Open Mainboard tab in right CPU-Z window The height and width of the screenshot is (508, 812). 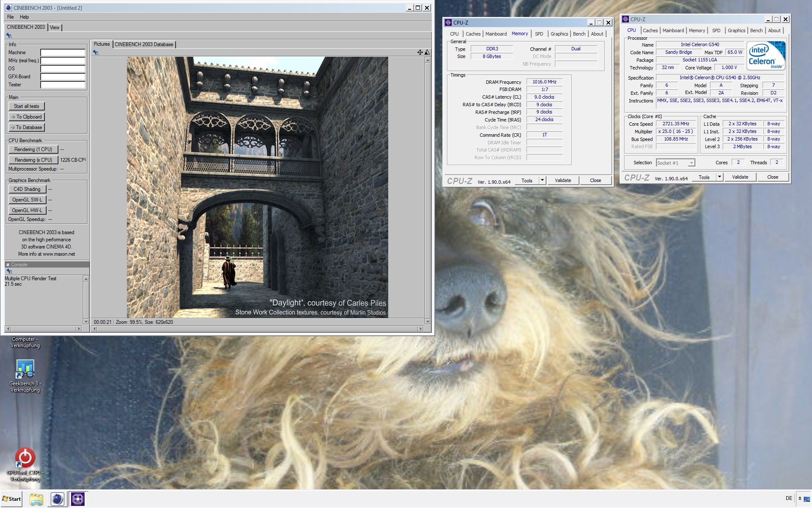coord(673,30)
